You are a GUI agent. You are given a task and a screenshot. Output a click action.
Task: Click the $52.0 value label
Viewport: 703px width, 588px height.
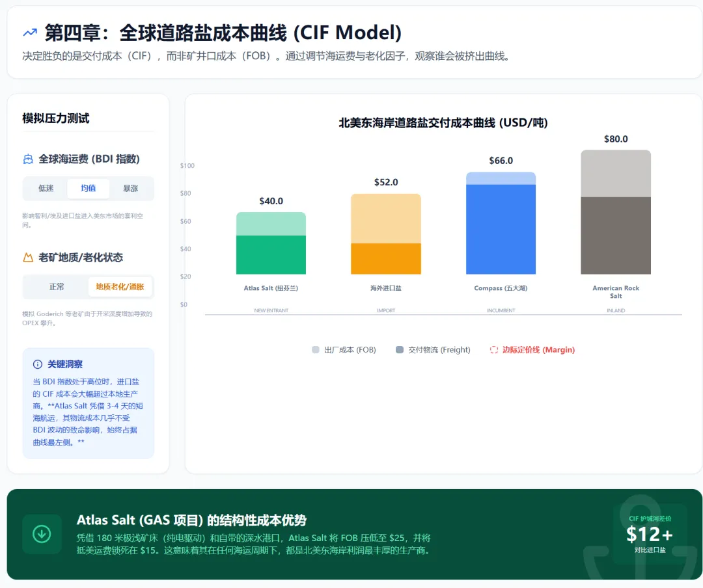pyautogui.click(x=386, y=182)
